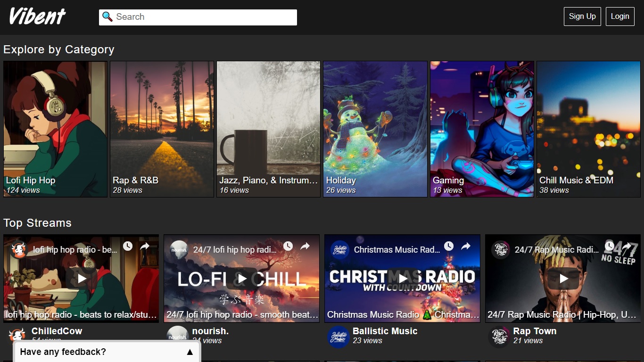This screenshot has height=362, width=644.
Task: Open the Ballistic Music channel avatar
Action: (x=338, y=337)
